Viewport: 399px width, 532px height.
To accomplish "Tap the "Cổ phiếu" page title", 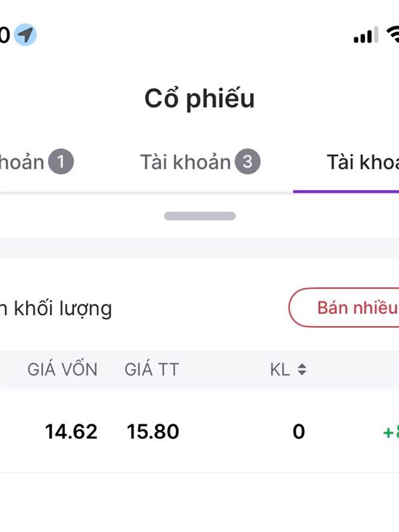I will pos(199,98).
